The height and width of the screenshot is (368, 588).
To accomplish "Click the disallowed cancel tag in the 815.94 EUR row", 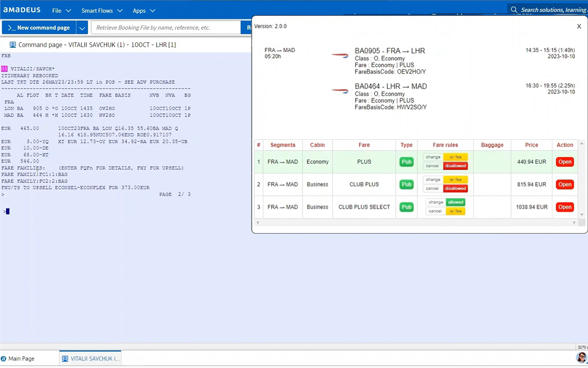I will coord(455,189).
